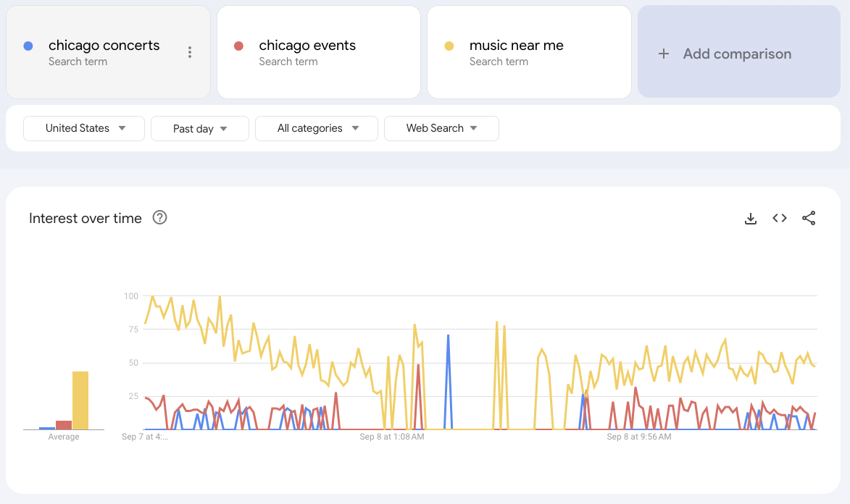Image resolution: width=850 pixels, height=504 pixels.
Task: Click the Interest over time heading
Action: (x=85, y=219)
